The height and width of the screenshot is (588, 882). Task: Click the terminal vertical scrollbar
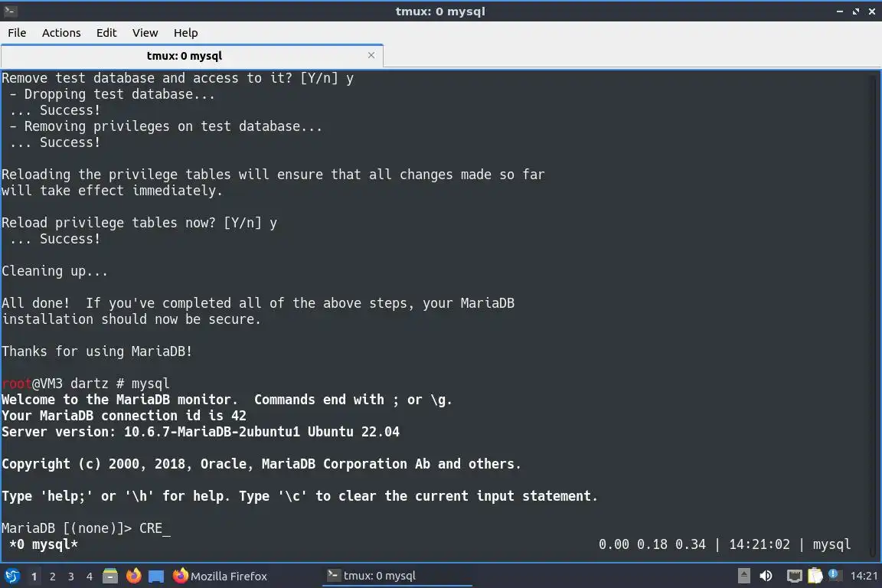point(873,315)
